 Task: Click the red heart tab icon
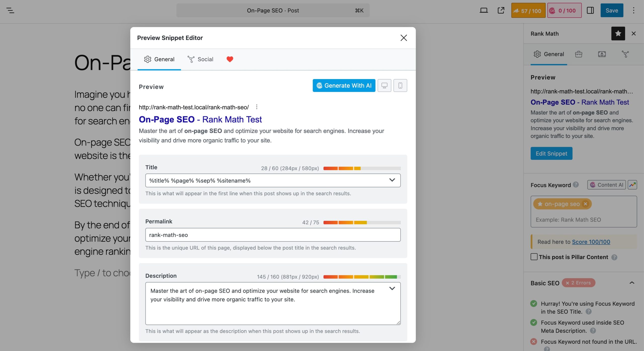[230, 59]
